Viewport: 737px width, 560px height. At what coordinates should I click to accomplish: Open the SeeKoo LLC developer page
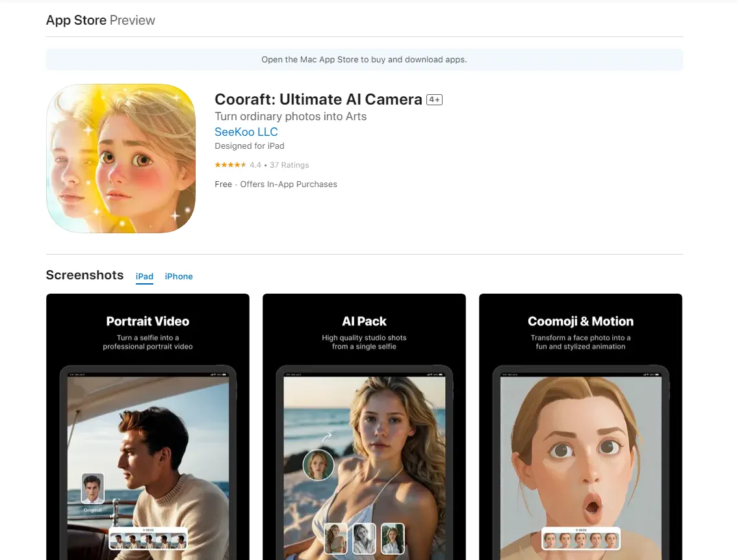click(x=246, y=131)
